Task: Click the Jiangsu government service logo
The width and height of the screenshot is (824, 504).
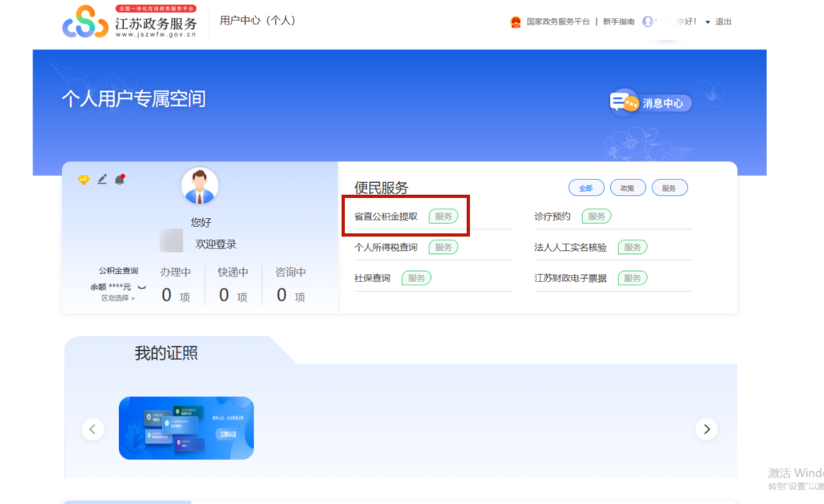Action: [130, 22]
